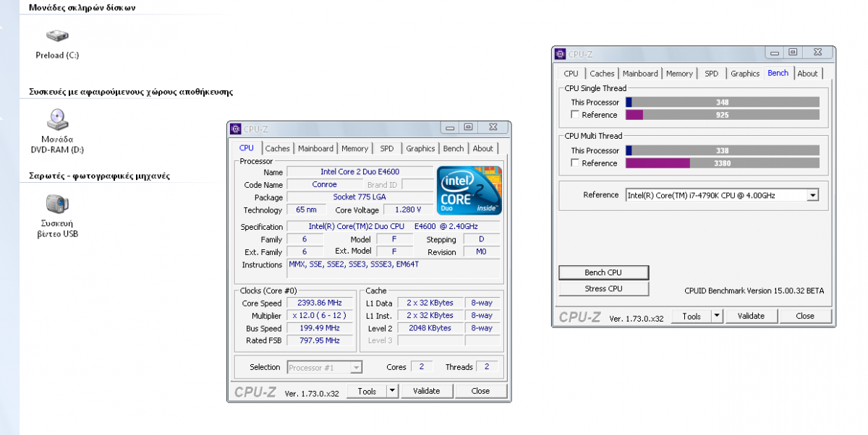868x435 pixels.
Task: Select the CPU tab in the Bench window
Action: (x=571, y=74)
